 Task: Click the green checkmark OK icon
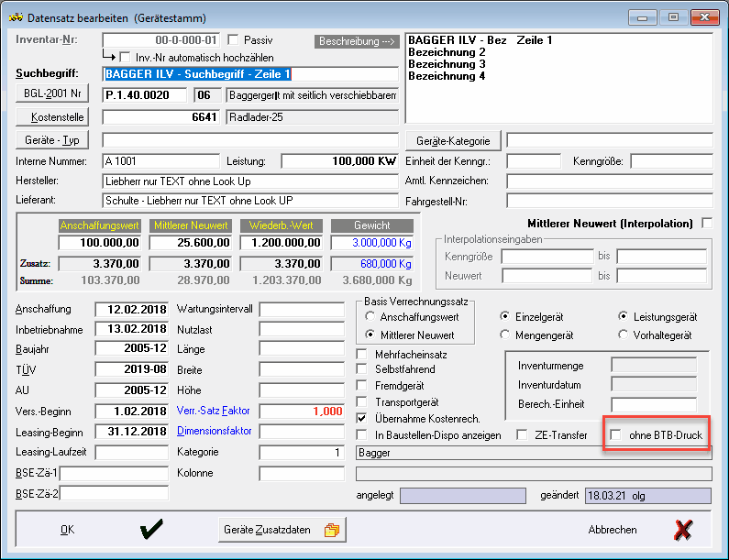point(152,530)
